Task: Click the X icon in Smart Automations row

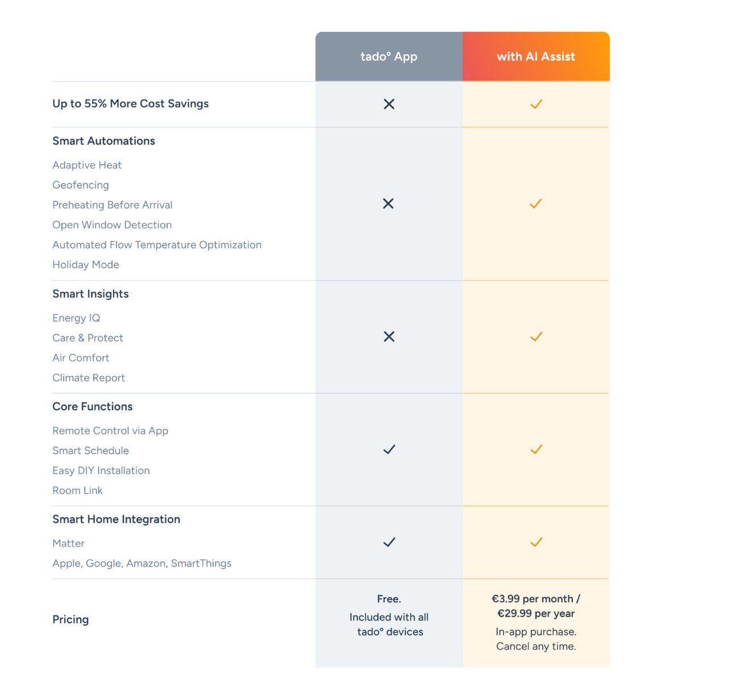Action: pos(388,203)
